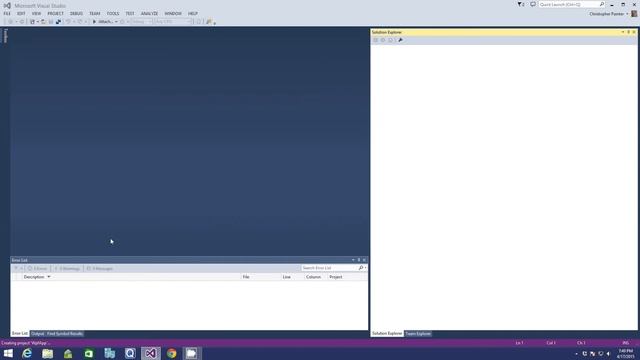Open Solution Explorer window position dropdown arrow
Screen dimensions: 640x360
pos(623,32)
